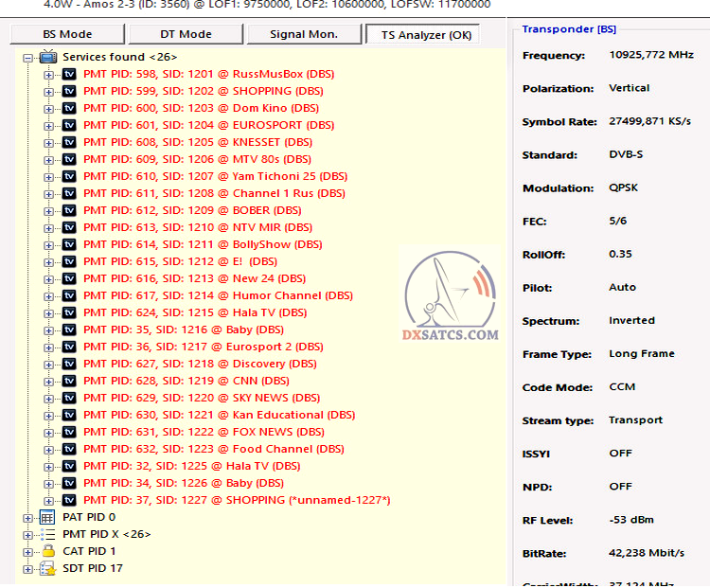Expand the SDT PID 17 node
The width and height of the screenshot is (710, 588).
click(28, 569)
